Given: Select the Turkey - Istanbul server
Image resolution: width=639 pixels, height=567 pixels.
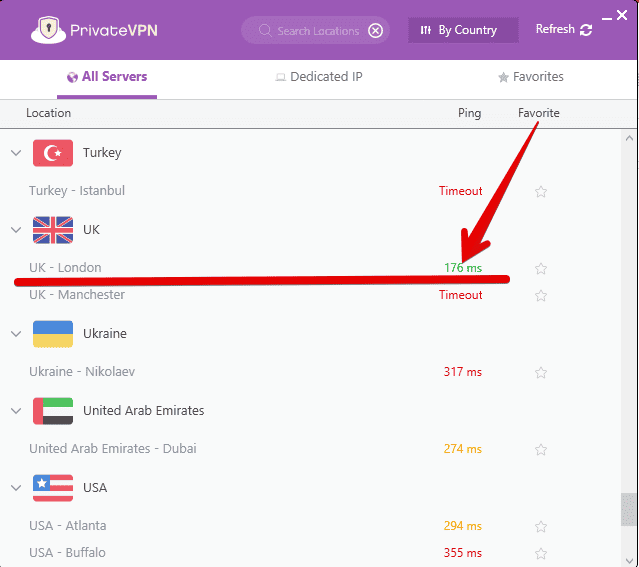Looking at the screenshot, I should tap(77, 191).
